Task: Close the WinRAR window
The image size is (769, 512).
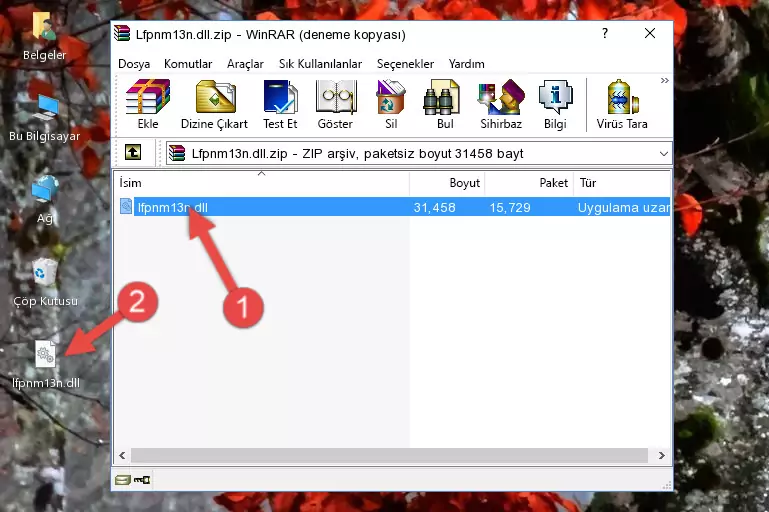Action: [x=650, y=33]
